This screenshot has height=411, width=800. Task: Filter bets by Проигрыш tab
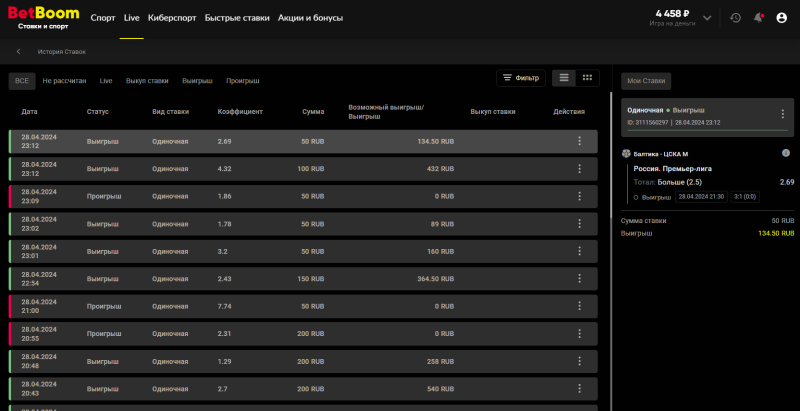pos(242,80)
